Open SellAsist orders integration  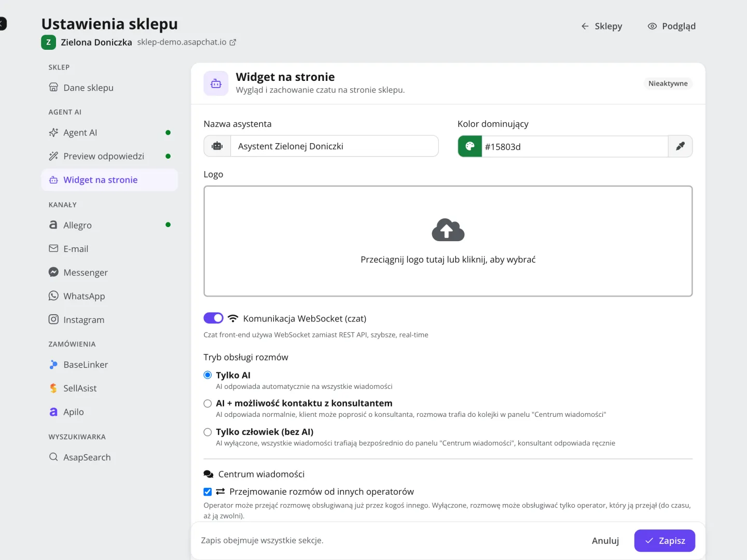[x=109, y=388]
